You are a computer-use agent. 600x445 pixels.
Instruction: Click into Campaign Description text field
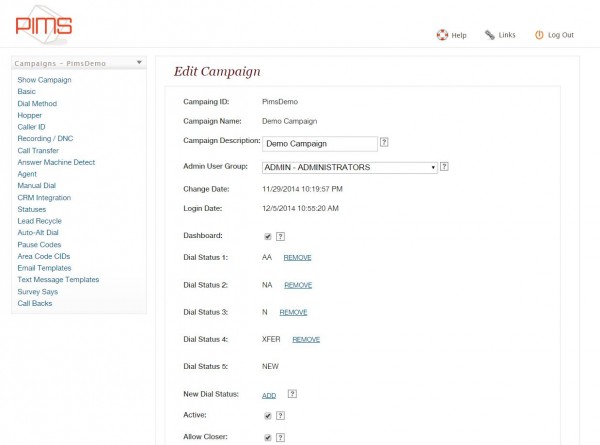pyautogui.click(x=319, y=143)
